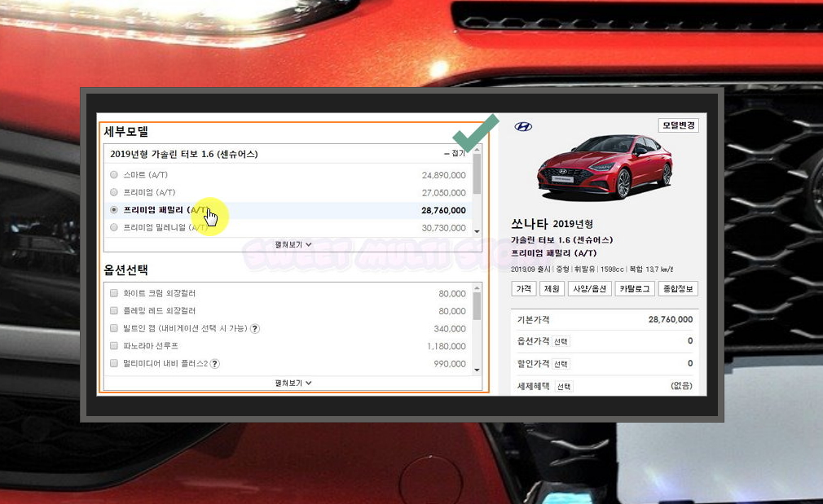Click the 2019년형 가솔린 터보 1.6 header
823x504 pixels.
(x=183, y=154)
